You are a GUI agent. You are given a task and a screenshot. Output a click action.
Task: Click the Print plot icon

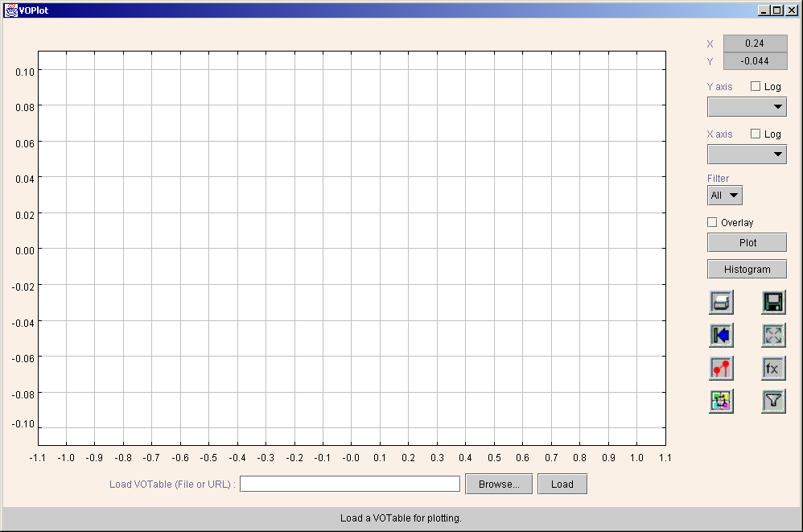[721, 302]
